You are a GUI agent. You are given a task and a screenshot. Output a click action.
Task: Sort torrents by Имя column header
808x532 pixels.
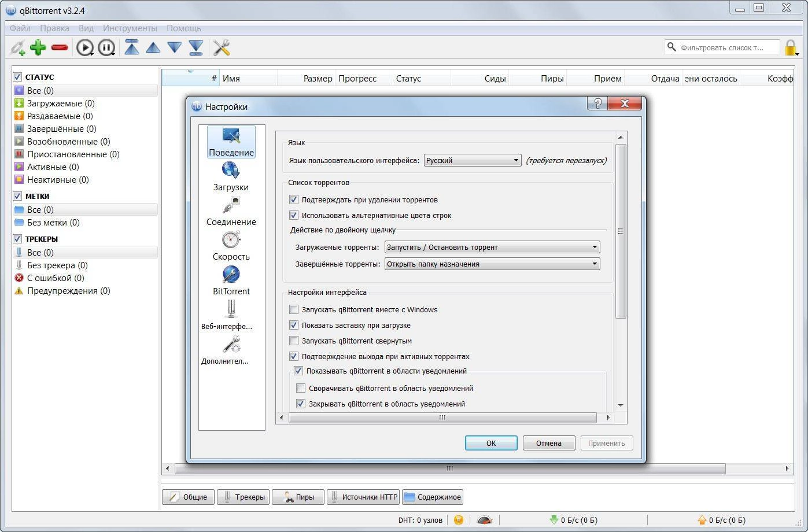(x=249, y=79)
